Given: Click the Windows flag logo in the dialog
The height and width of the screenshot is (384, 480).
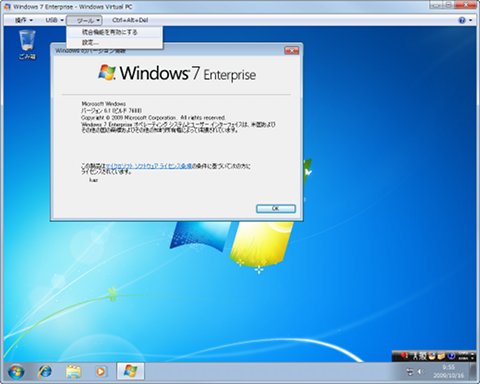Looking at the screenshot, I should [x=107, y=72].
